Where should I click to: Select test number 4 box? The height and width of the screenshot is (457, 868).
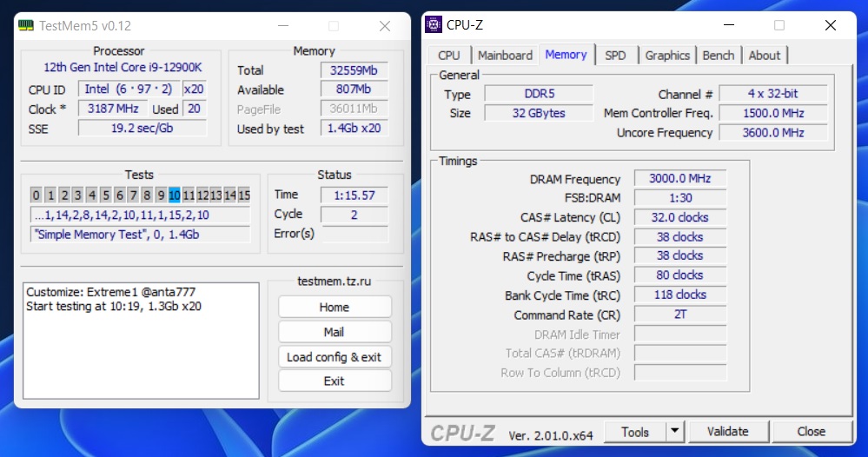pos(92,195)
